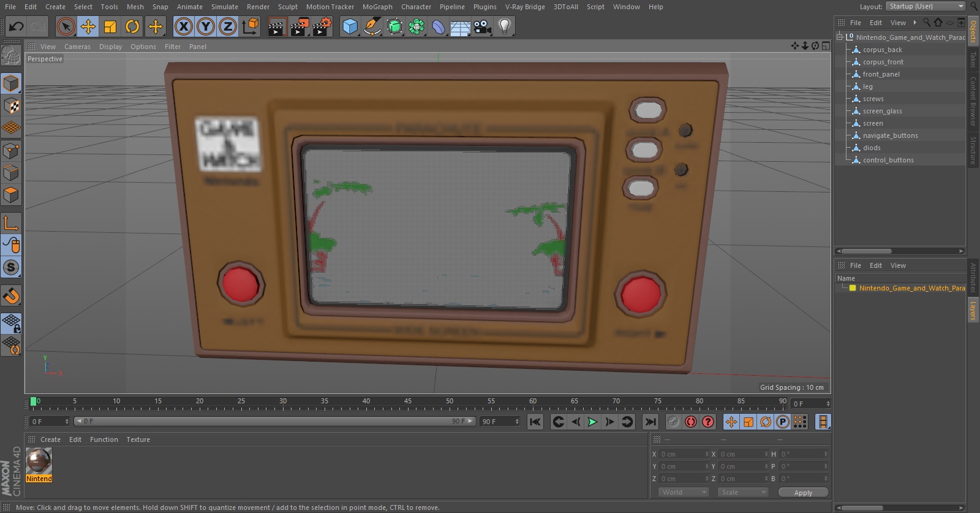The width and height of the screenshot is (980, 513).
Task: Select the screen_glass object
Action: (882, 111)
